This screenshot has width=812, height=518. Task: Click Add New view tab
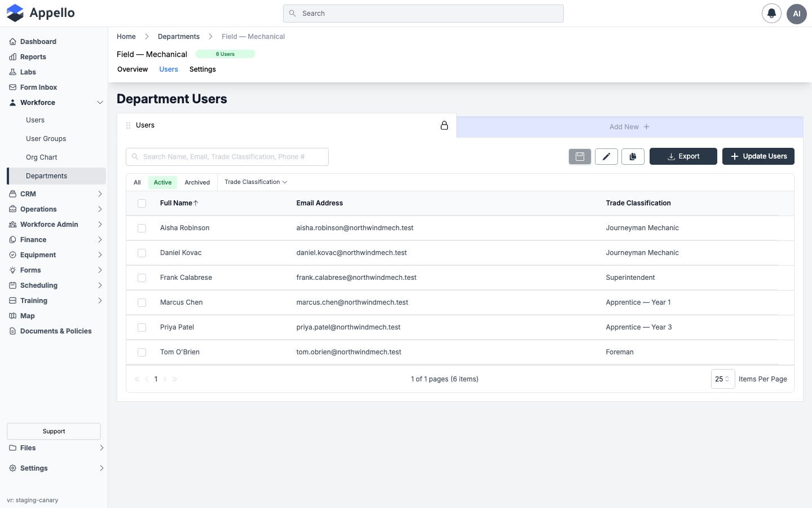click(x=629, y=127)
